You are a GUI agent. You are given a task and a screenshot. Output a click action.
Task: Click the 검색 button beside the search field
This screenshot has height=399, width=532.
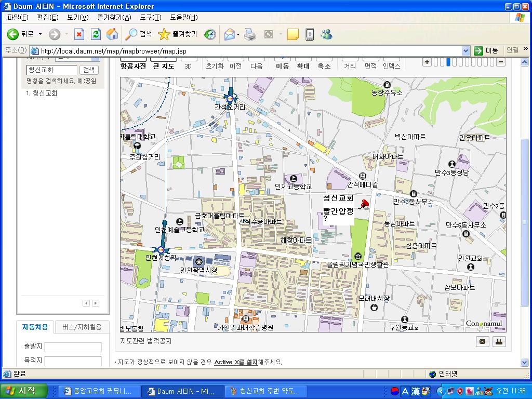coord(89,70)
